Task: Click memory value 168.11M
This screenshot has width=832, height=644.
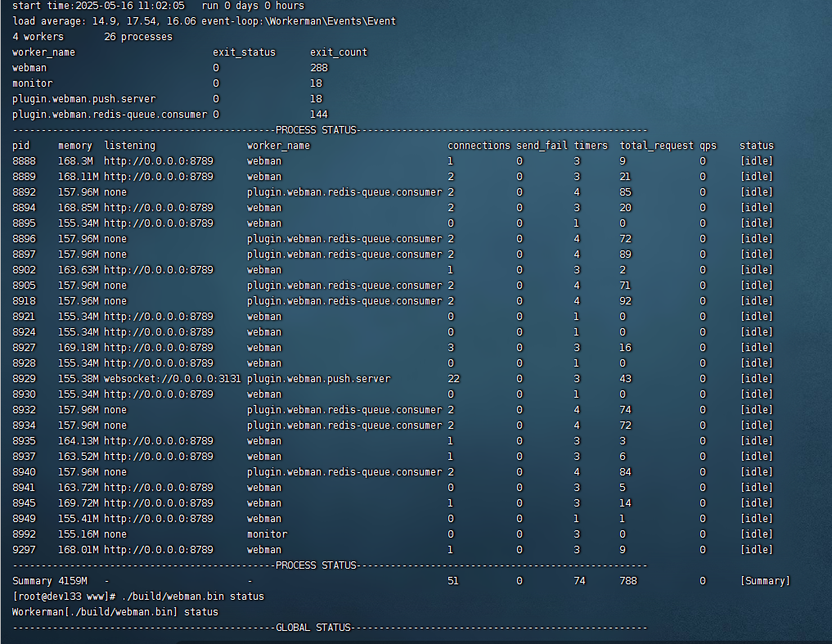Action: click(x=79, y=176)
